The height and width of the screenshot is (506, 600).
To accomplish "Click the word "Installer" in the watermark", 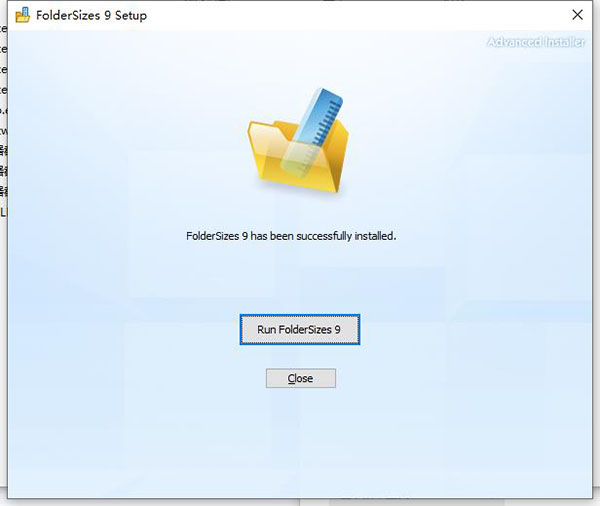I will click(563, 42).
